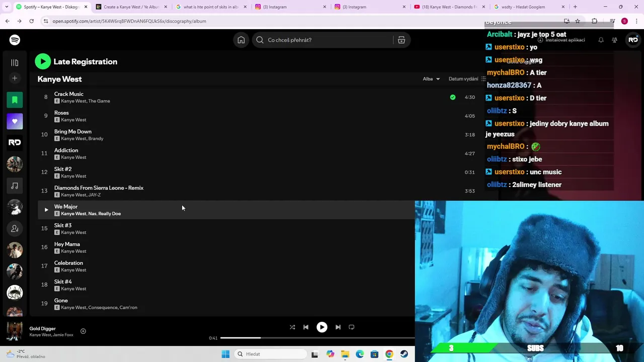Image resolution: width=644 pixels, height=362 pixels.
Task: Open a new browser tab
Action: (575, 7)
